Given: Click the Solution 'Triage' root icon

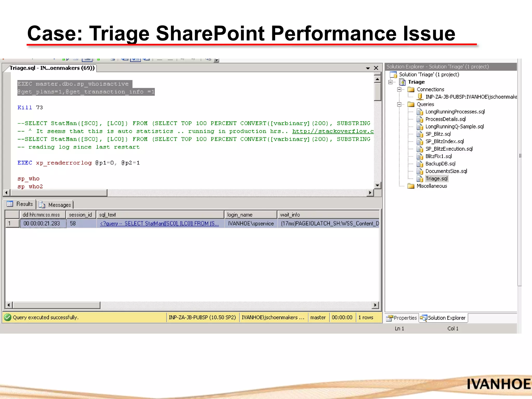Looking at the screenshot, I should [393, 75].
